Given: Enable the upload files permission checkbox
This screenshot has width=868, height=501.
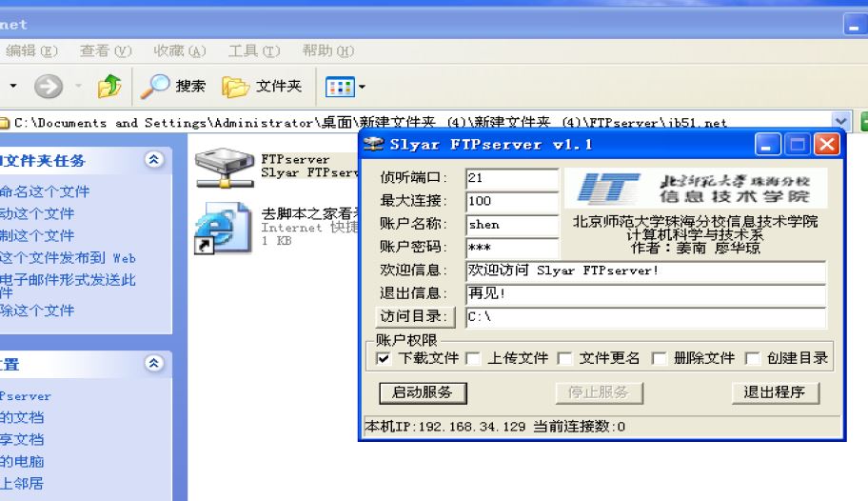Looking at the screenshot, I should pyautogui.click(x=473, y=358).
